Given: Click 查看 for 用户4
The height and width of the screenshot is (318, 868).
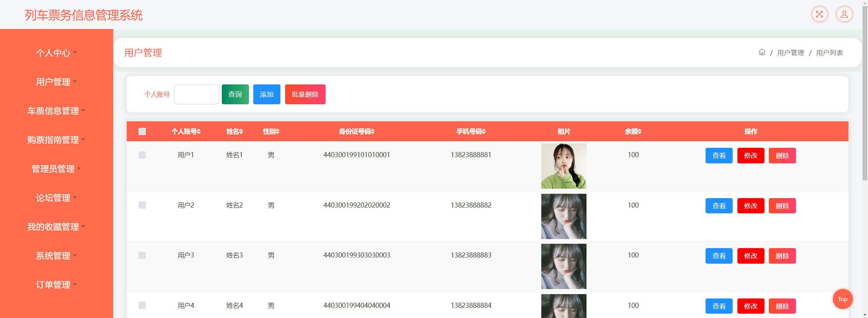Looking at the screenshot, I should [x=719, y=306].
